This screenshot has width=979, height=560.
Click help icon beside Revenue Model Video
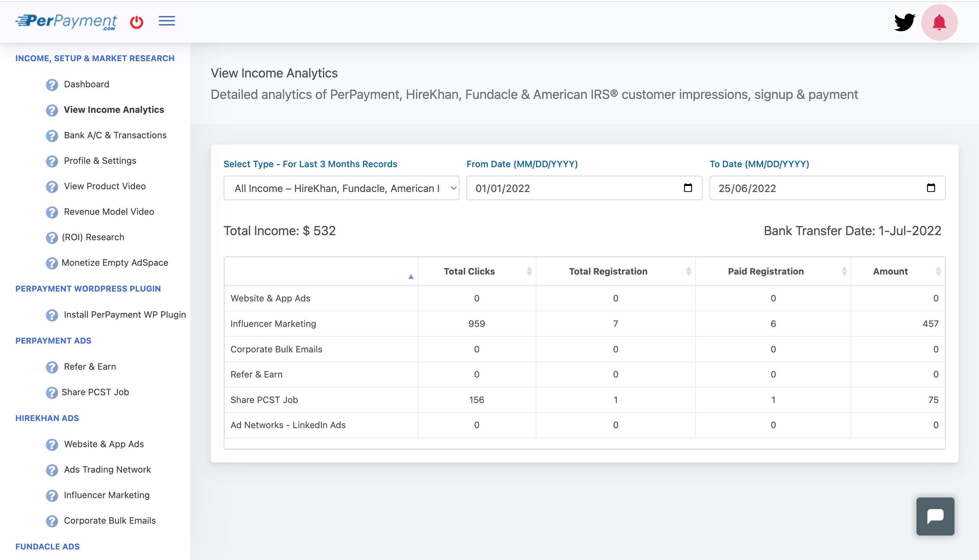coord(52,212)
